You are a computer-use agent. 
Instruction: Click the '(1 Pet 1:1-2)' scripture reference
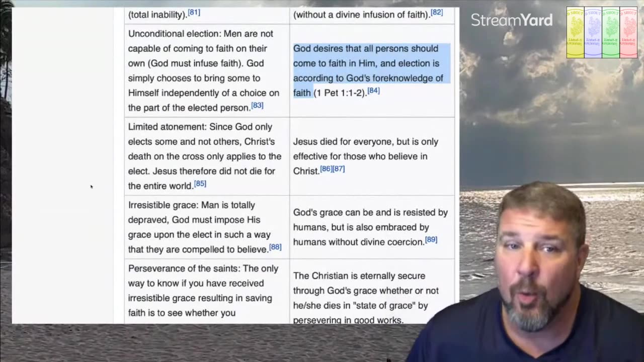click(x=340, y=93)
